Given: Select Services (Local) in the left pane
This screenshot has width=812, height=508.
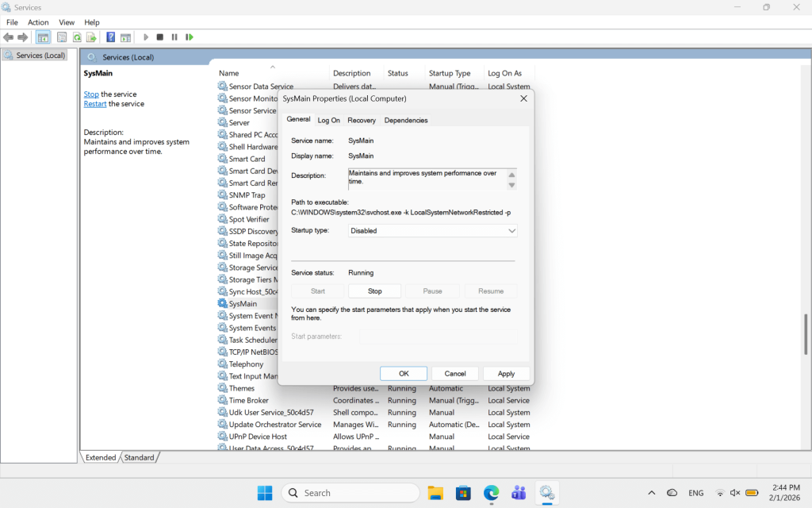Looking at the screenshot, I should click(35, 55).
